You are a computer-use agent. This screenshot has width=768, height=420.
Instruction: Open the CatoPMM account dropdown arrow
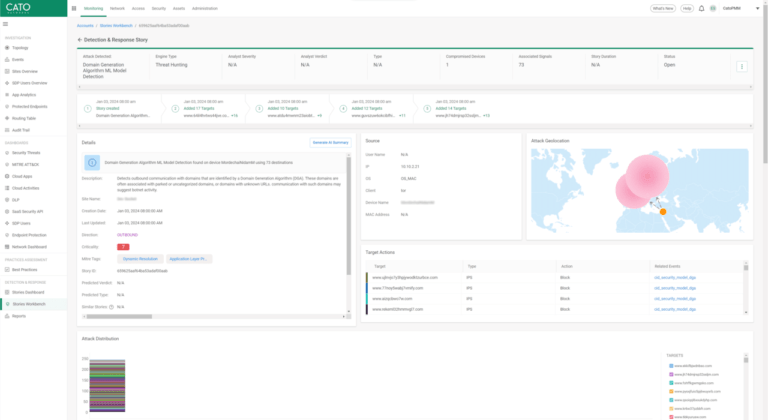pos(755,7)
